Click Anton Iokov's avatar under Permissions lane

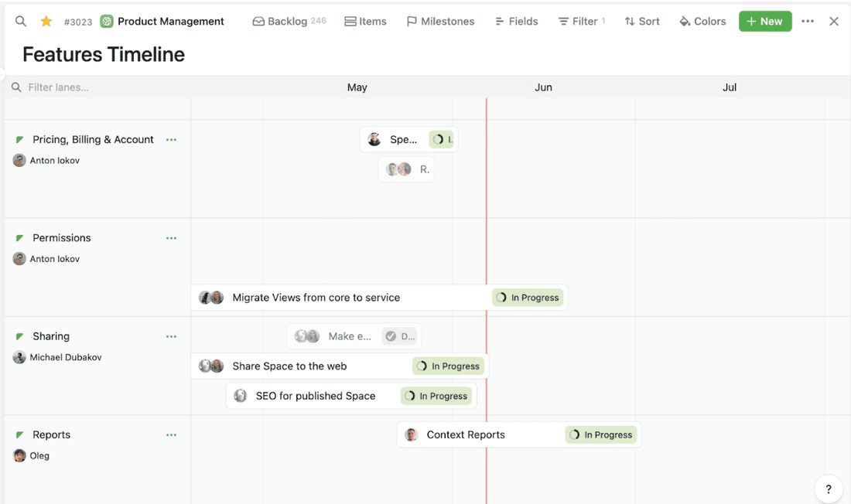pos(19,258)
